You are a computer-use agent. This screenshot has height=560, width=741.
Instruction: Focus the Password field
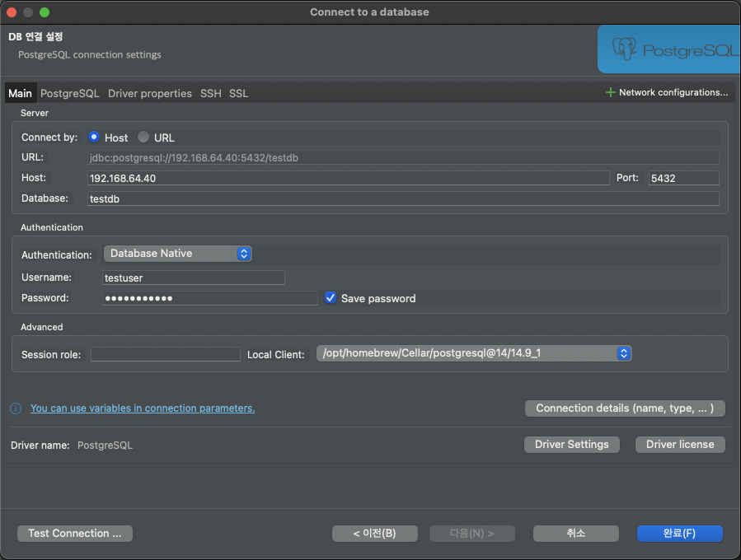click(210, 298)
